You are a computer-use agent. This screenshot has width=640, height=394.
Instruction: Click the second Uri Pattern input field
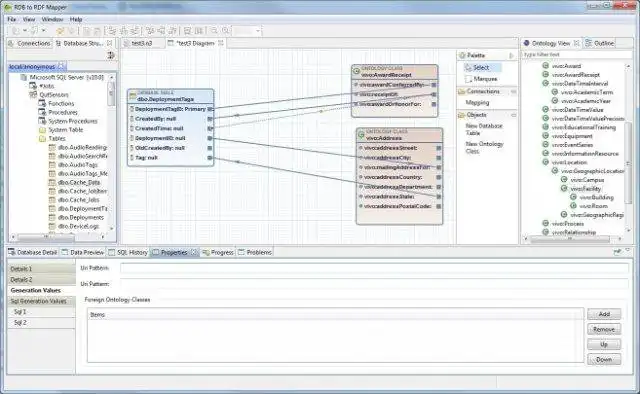tap(374, 284)
